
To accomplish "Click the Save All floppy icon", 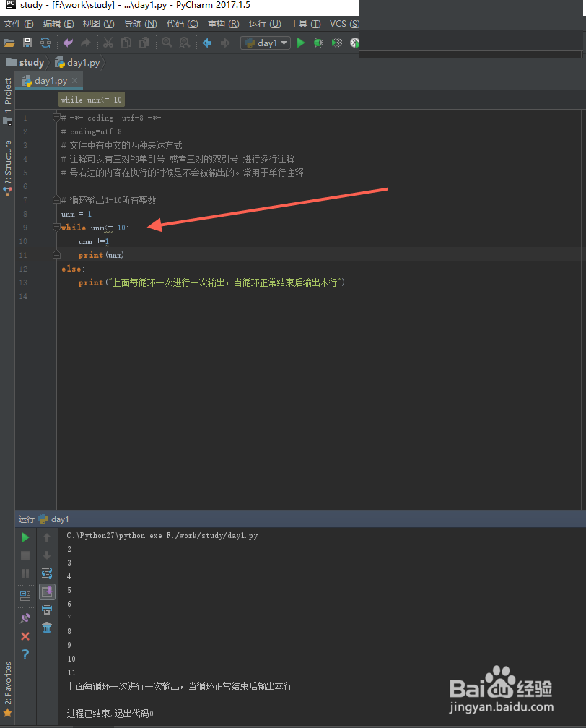I will (x=27, y=43).
